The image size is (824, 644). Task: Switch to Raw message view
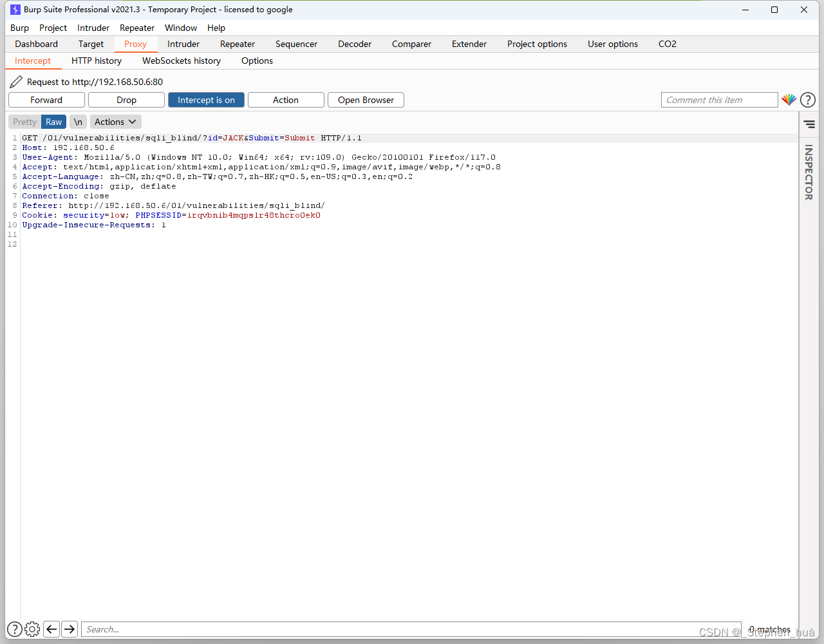click(x=54, y=122)
